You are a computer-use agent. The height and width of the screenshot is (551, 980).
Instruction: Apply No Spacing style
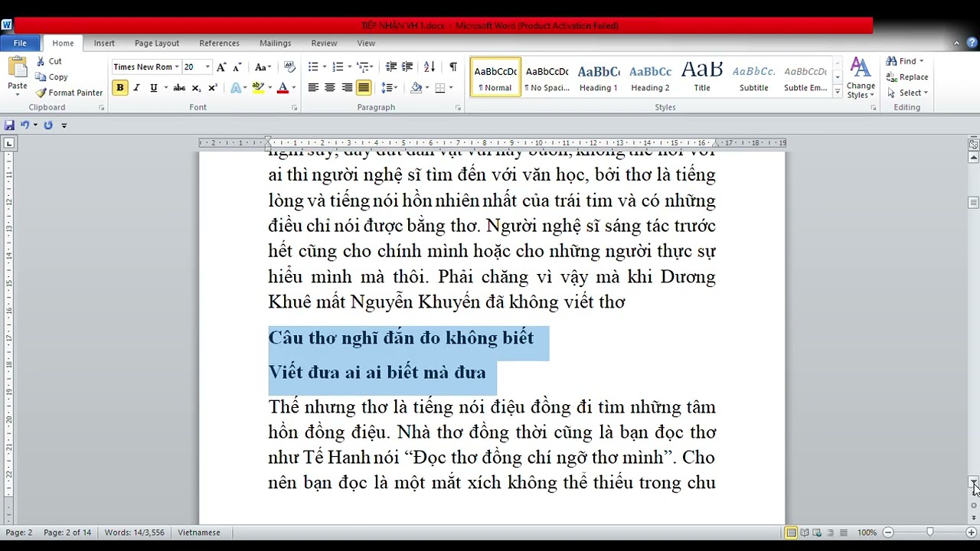[x=547, y=77]
